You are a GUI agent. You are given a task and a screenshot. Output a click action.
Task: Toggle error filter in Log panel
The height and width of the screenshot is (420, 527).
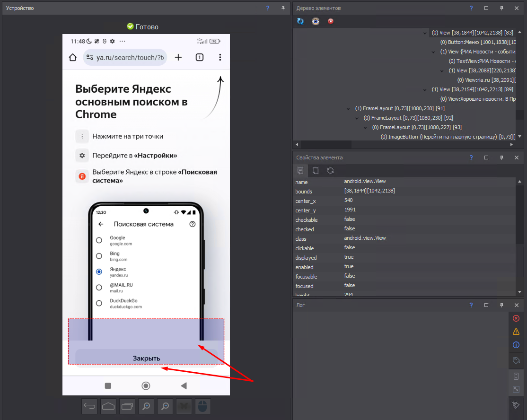[x=516, y=318]
